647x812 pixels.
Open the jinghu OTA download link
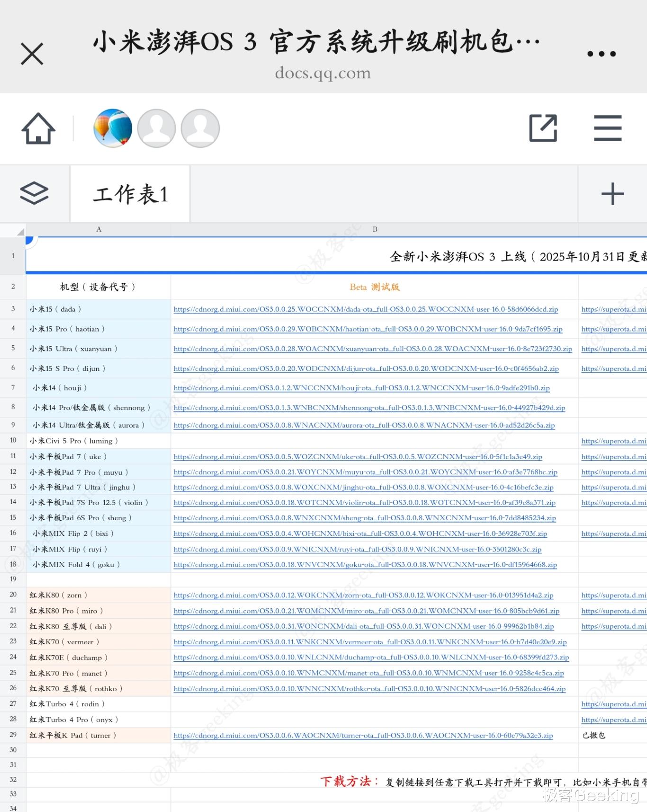pyautogui.click(x=363, y=487)
